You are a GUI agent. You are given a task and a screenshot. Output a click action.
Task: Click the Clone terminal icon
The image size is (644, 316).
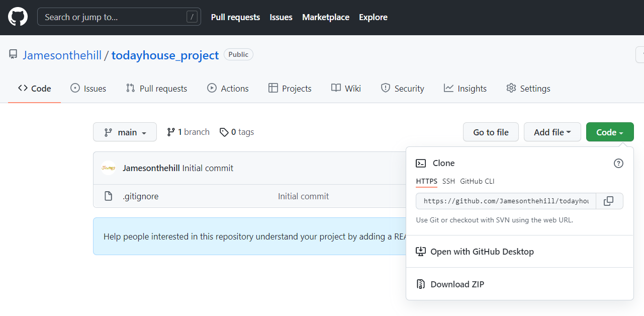coord(421,163)
